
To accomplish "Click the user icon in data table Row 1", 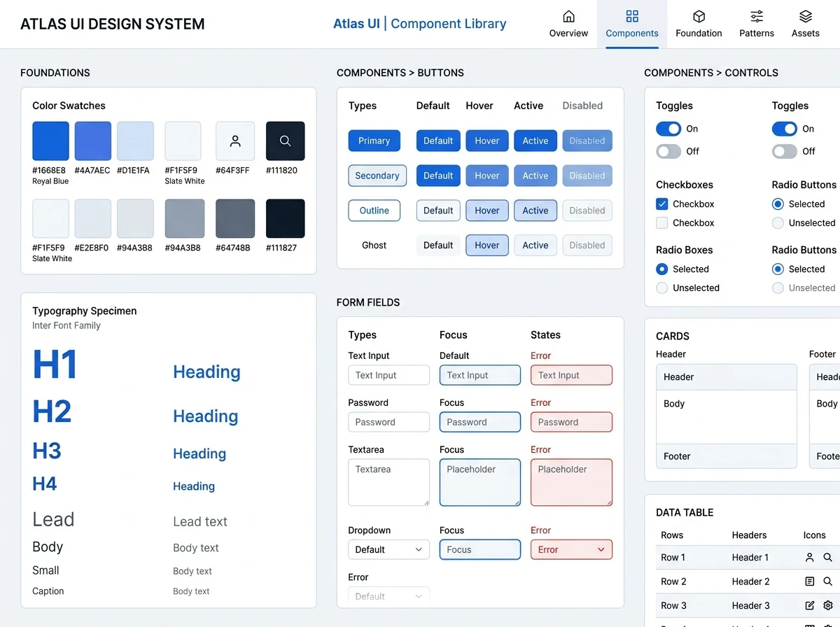I will click(809, 558).
